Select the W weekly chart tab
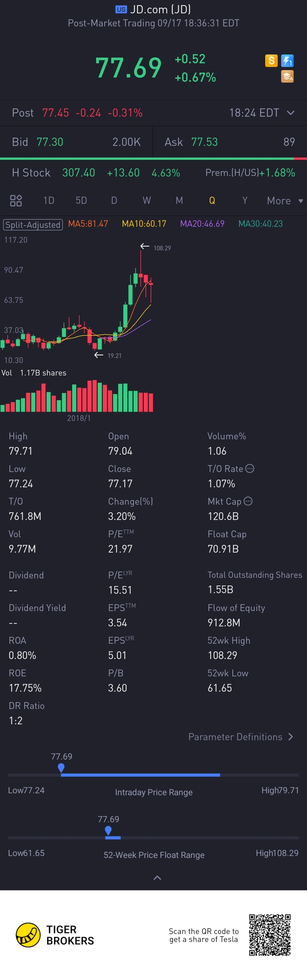 pyautogui.click(x=147, y=200)
